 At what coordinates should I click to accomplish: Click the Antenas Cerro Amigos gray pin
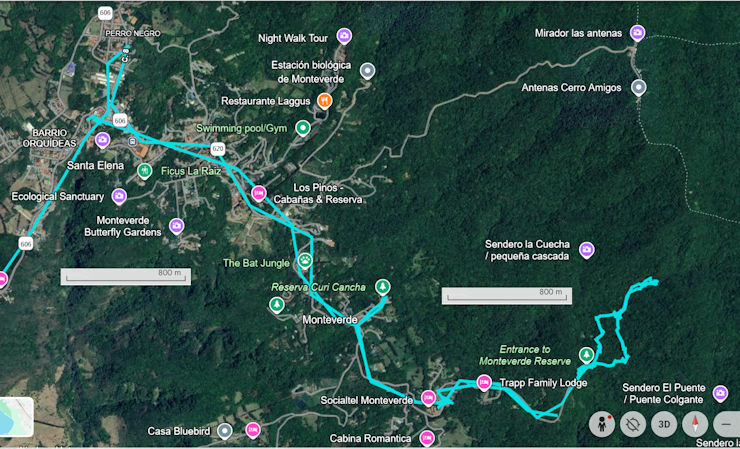point(639,87)
